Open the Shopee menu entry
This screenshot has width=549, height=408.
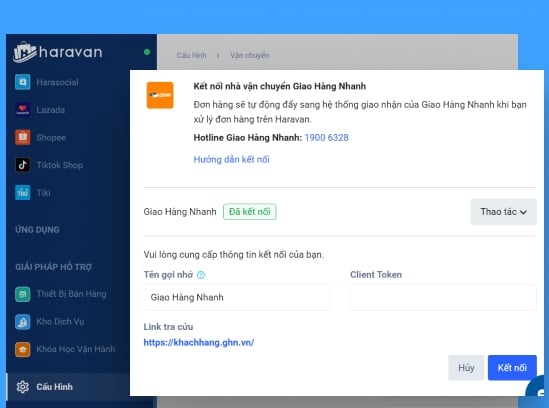pyautogui.click(x=51, y=138)
